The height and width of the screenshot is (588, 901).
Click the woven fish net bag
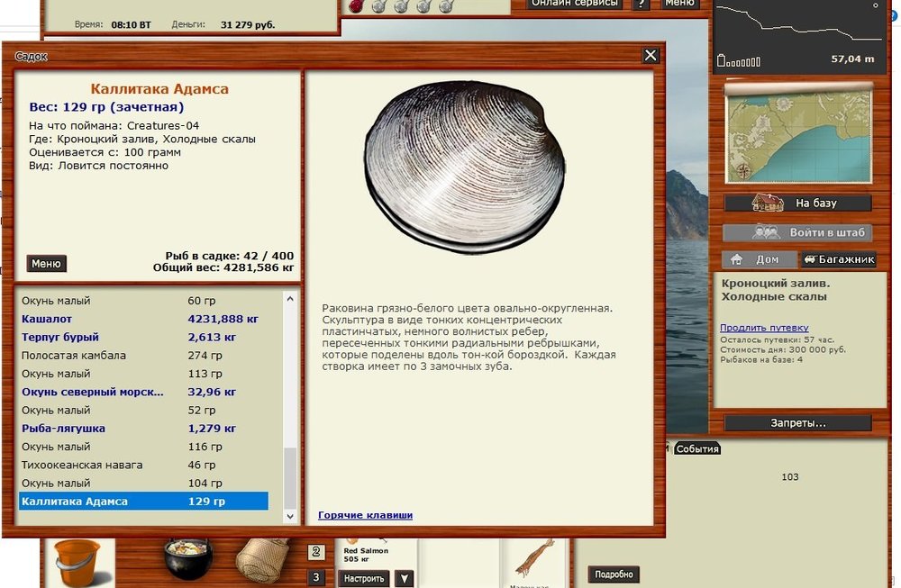click(263, 560)
